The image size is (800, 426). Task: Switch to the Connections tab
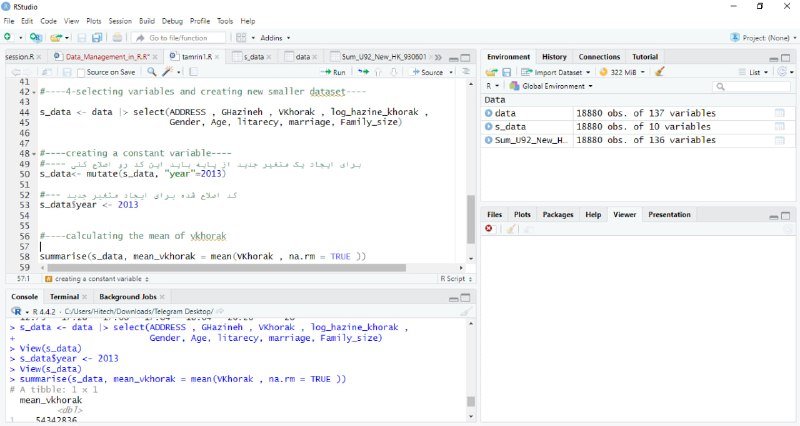(599, 57)
